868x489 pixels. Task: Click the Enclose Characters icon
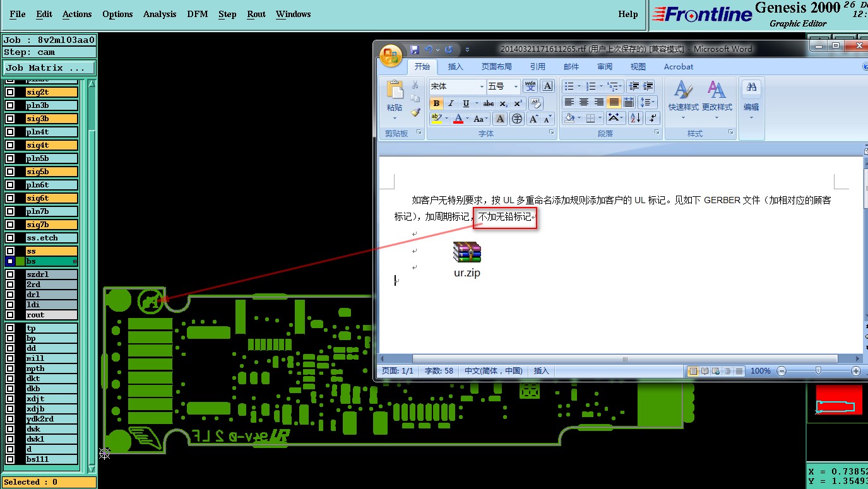coord(516,118)
